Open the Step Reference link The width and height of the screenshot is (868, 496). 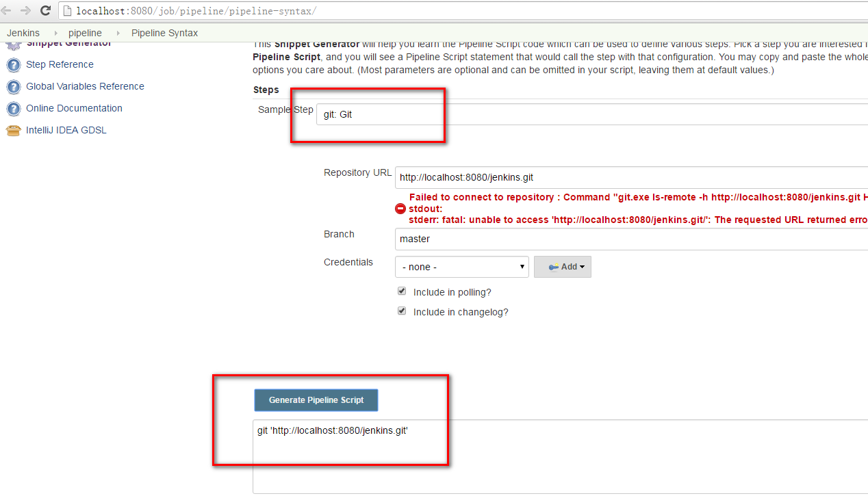click(60, 64)
